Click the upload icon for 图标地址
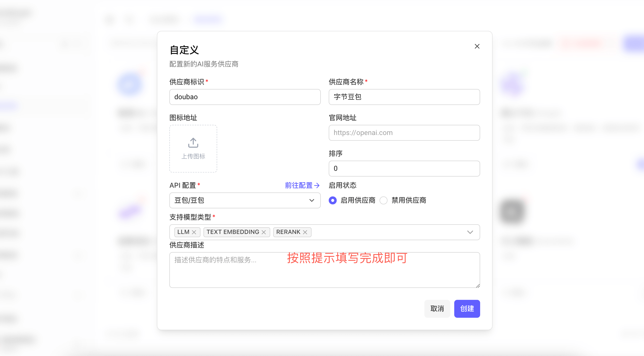This screenshot has width=644, height=356. pos(193,142)
